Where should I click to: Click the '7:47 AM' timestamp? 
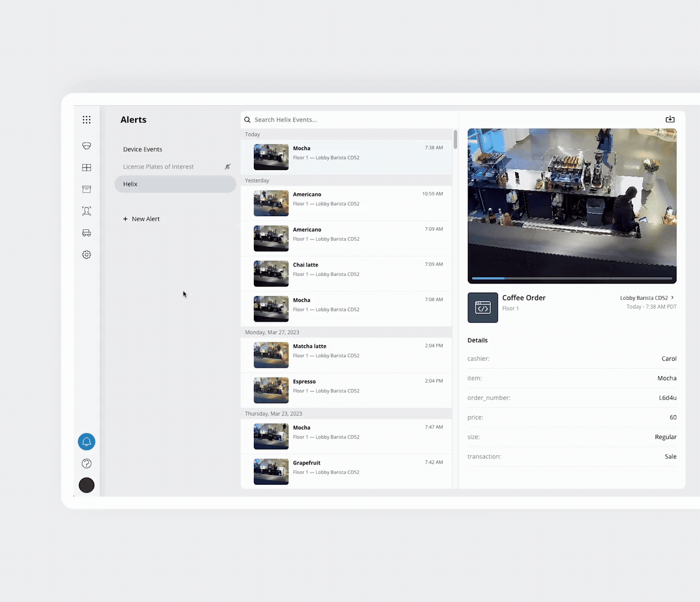(434, 427)
